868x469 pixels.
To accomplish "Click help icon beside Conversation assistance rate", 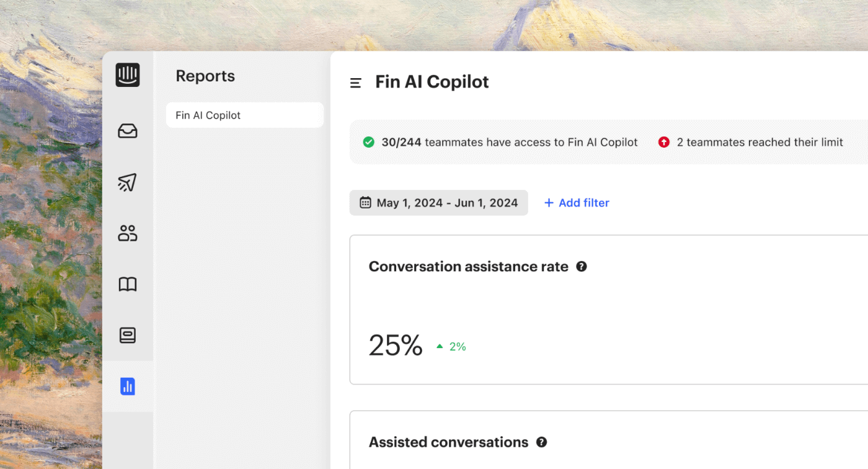I will tap(582, 267).
